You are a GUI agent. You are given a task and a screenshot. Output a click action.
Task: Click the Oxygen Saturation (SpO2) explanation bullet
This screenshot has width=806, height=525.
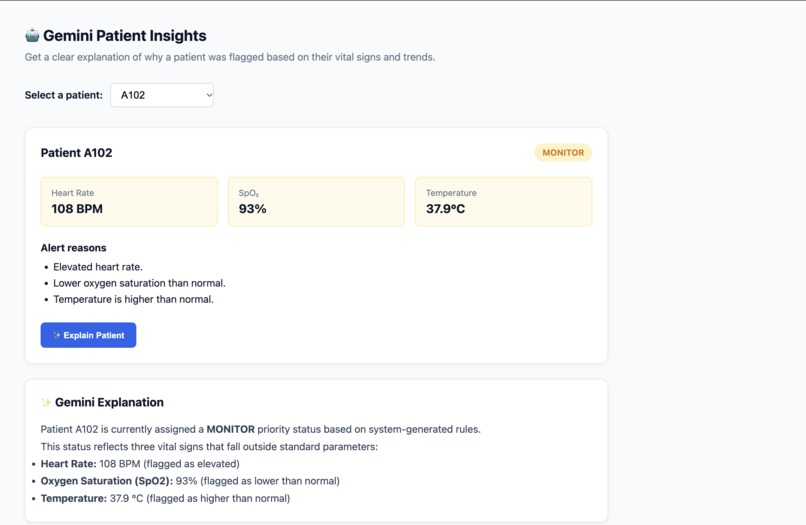(190, 481)
